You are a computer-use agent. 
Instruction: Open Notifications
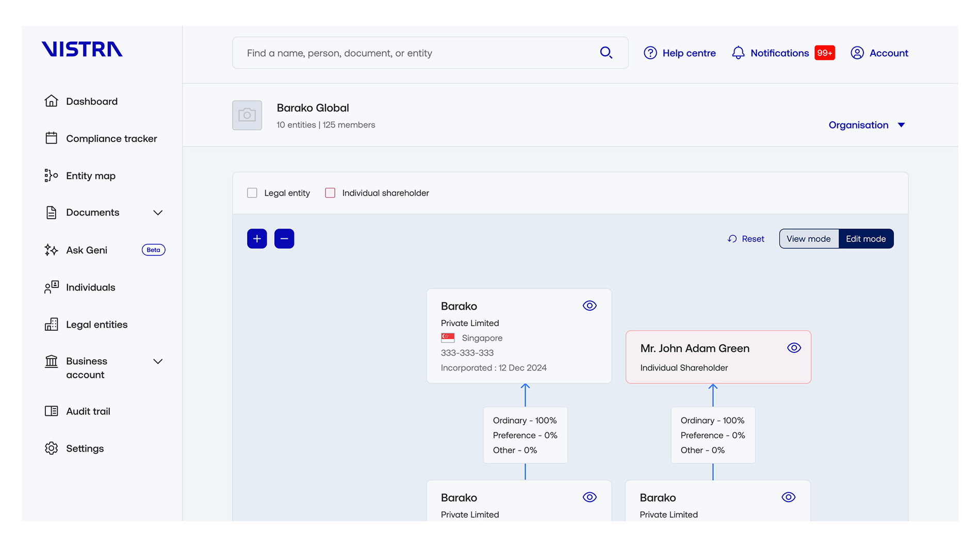[x=780, y=53]
